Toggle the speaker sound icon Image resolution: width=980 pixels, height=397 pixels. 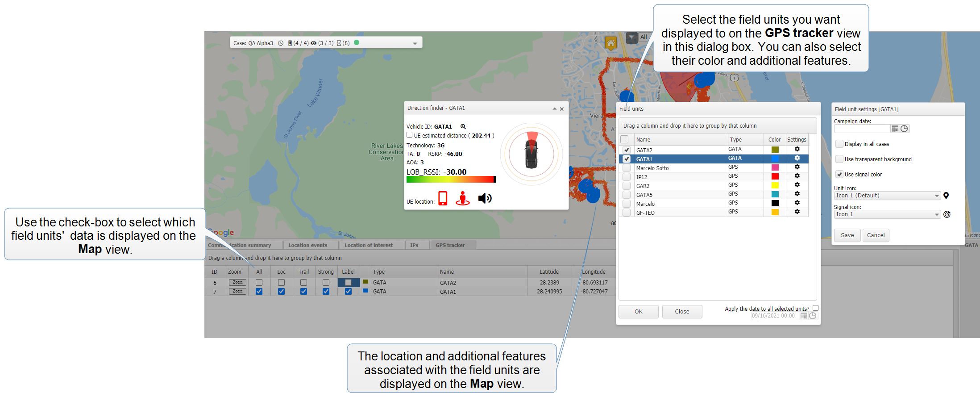point(485,198)
